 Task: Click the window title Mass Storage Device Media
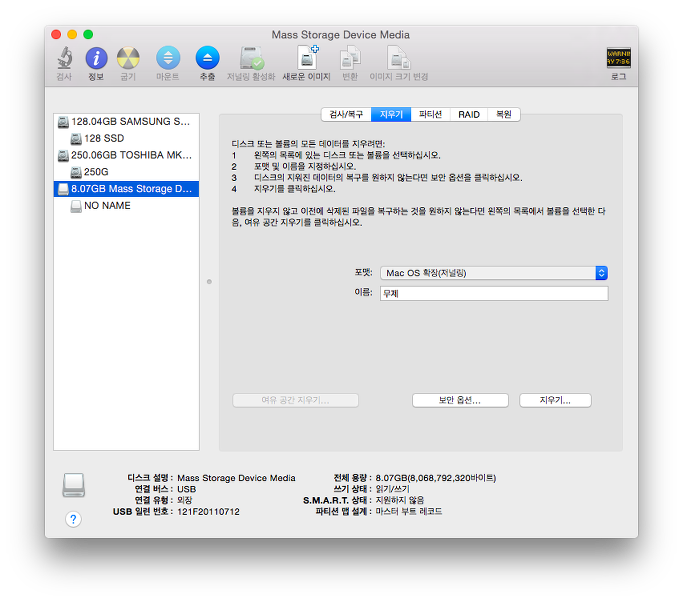(x=341, y=35)
